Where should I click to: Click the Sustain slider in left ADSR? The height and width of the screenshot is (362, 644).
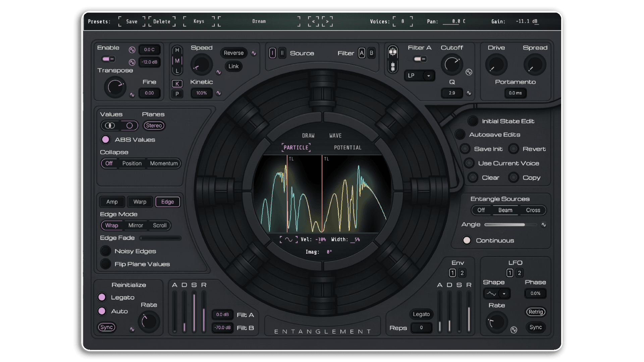coord(194,312)
